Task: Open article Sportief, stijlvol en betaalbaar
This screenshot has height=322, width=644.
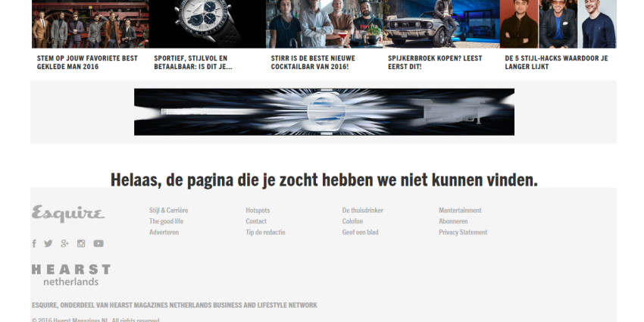Action: (x=193, y=62)
